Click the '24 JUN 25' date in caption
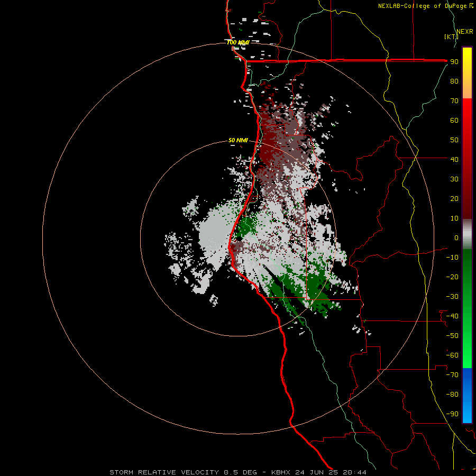476x476 pixels. coord(316,472)
